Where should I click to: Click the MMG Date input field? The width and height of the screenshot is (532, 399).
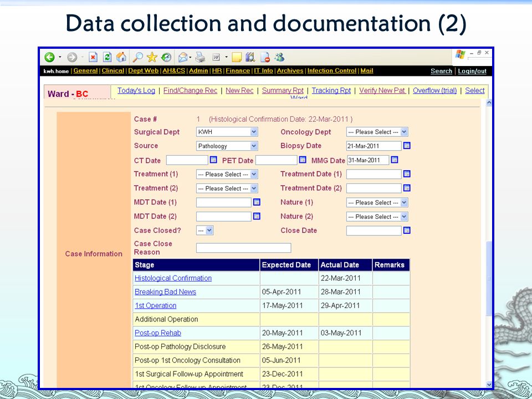368,160
